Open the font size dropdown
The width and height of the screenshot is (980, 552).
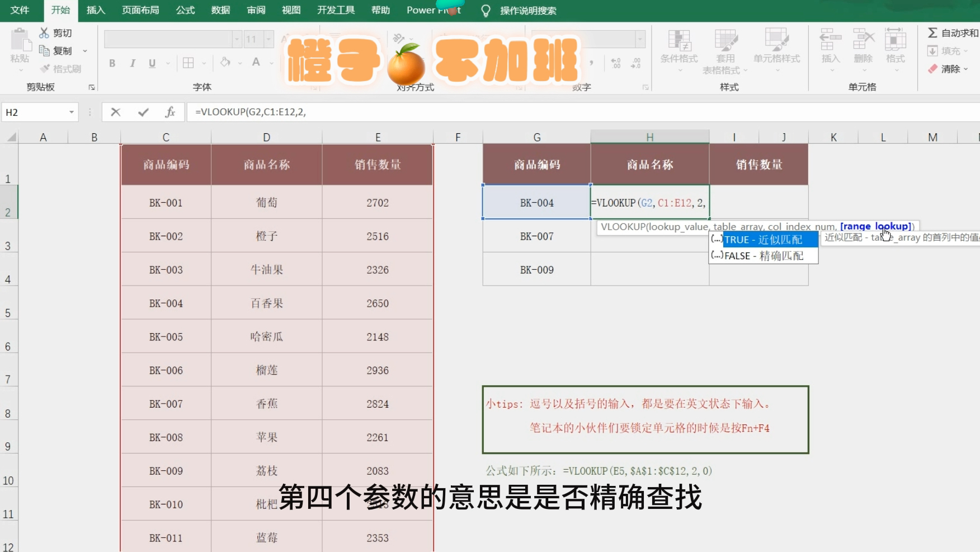pos(269,39)
